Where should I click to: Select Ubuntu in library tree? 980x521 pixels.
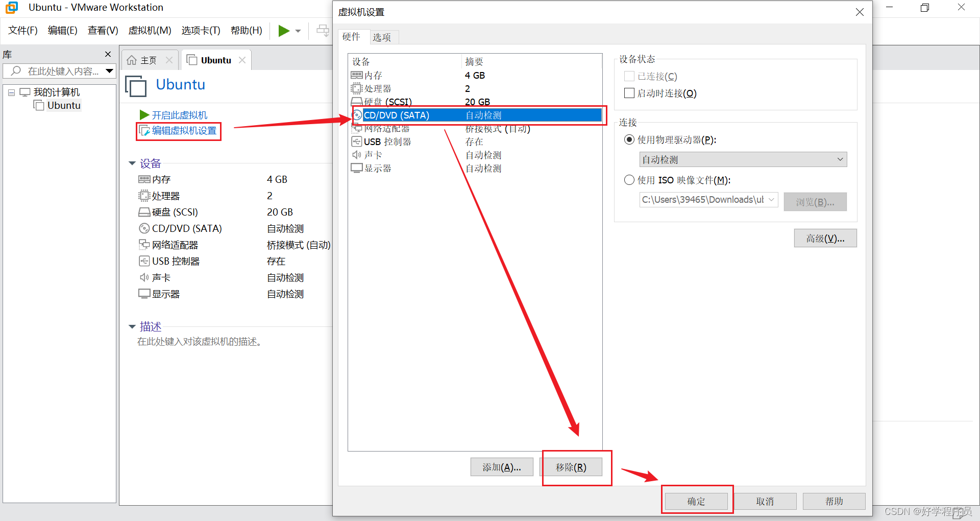pos(64,105)
